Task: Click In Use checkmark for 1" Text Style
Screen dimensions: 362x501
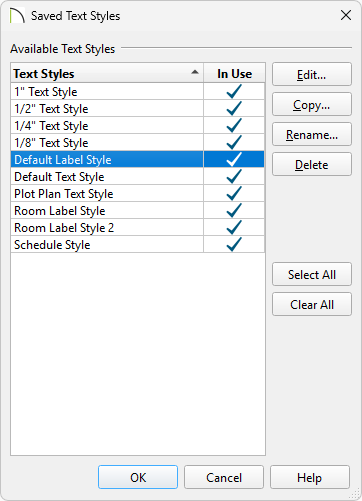Action: 234,91
